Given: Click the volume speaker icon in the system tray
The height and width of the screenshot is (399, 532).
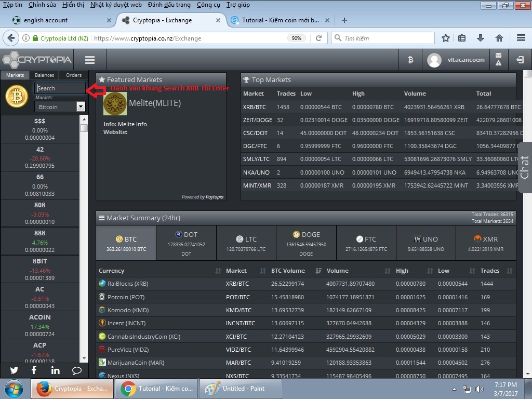Looking at the screenshot, I should pyautogui.click(x=479, y=389).
